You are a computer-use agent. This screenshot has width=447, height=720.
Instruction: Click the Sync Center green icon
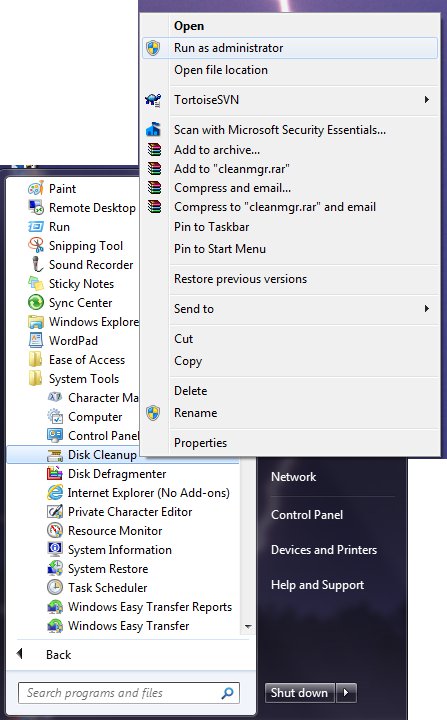pos(35,303)
